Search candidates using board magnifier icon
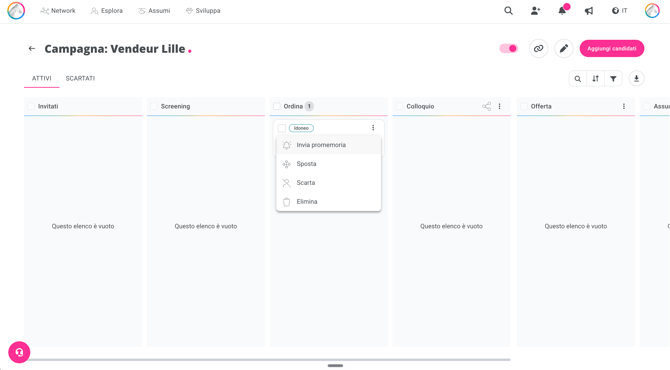670x370 pixels. coord(578,79)
